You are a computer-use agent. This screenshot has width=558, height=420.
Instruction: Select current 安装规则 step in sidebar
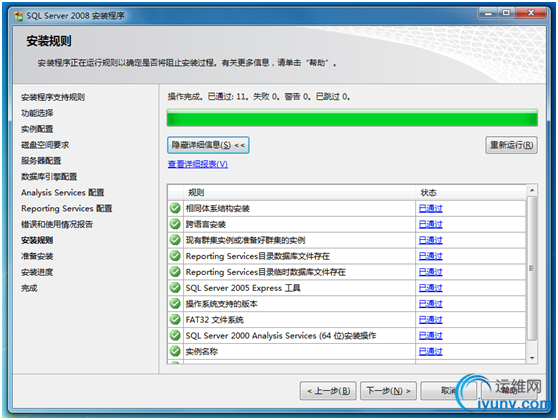point(37,240)
